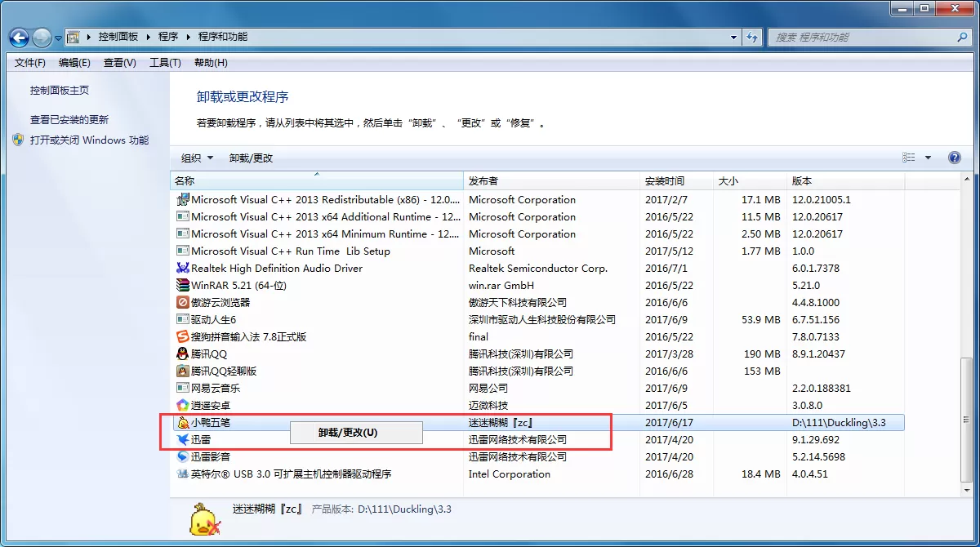Click the version 8.9.1.20437 cell

tap(818, 354)
